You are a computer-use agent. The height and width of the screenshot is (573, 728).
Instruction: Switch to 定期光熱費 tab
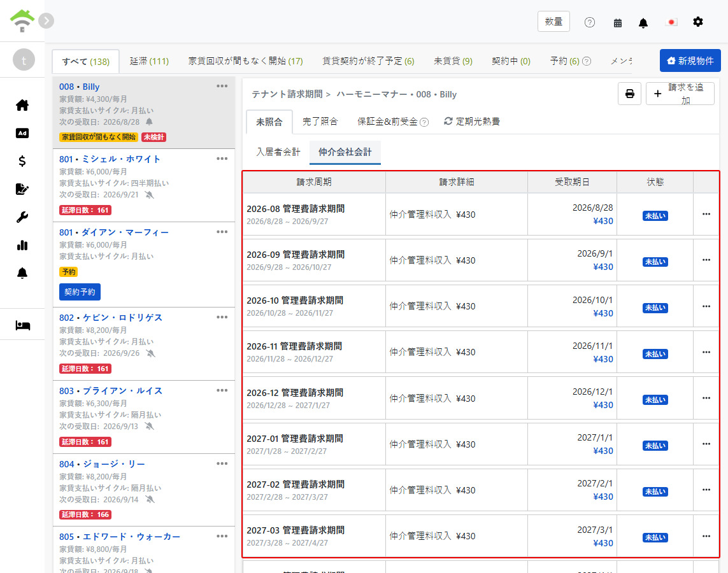(x=472, y=122)
